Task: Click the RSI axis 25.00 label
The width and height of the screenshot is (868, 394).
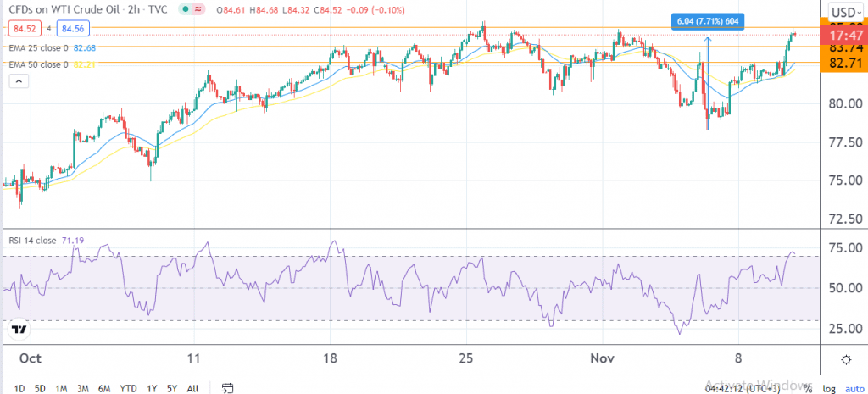Action: point(847,329)
